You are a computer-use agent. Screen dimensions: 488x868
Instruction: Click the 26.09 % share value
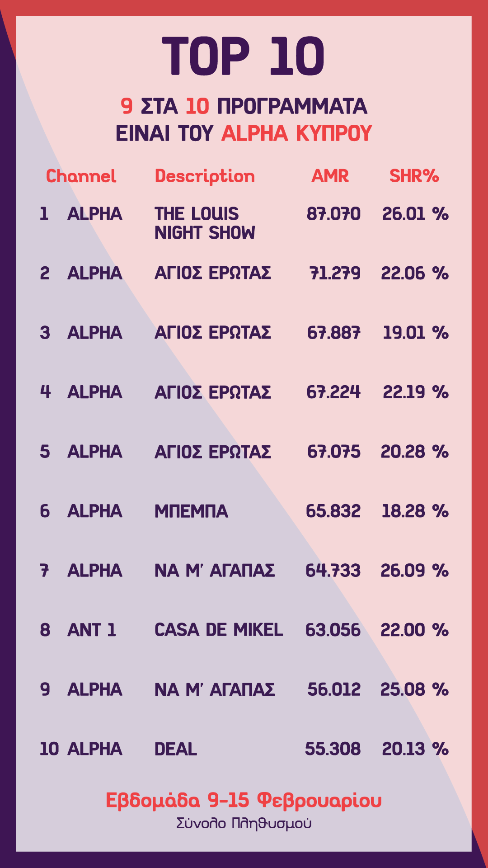click(x=414, y=571)
